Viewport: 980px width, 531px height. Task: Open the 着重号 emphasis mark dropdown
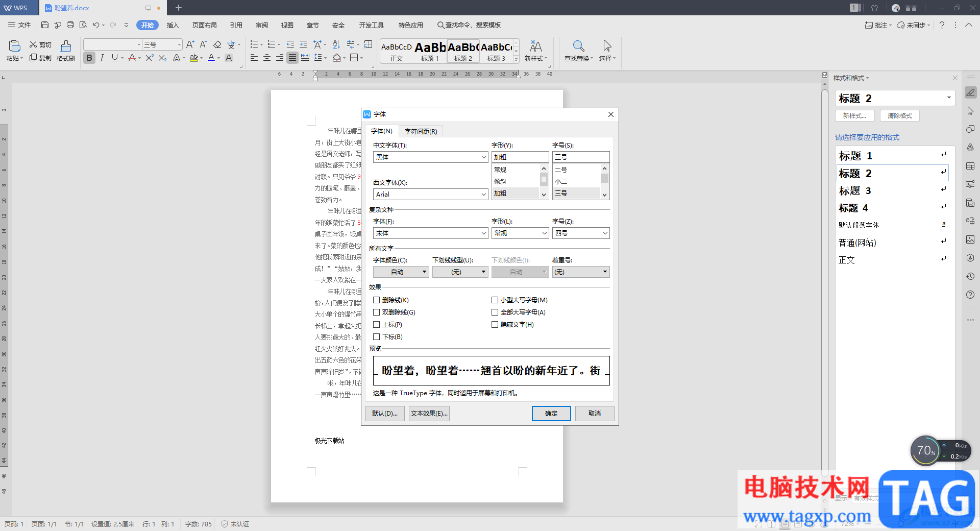click(x=581, y=272)
